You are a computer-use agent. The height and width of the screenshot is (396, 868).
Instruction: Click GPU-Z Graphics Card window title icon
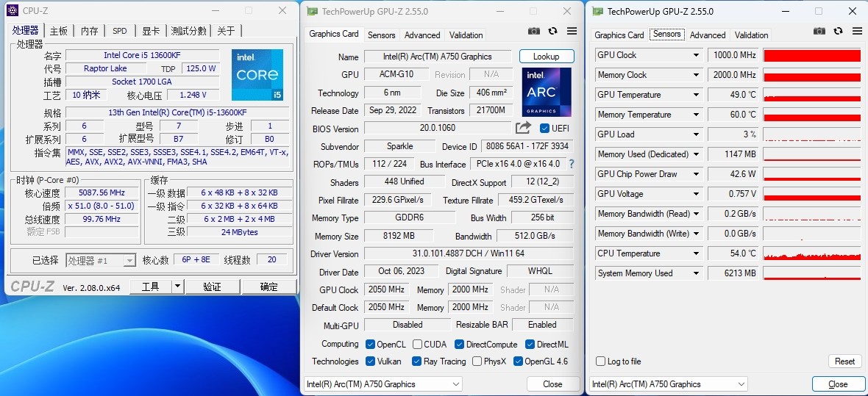(x=312, y=11)
